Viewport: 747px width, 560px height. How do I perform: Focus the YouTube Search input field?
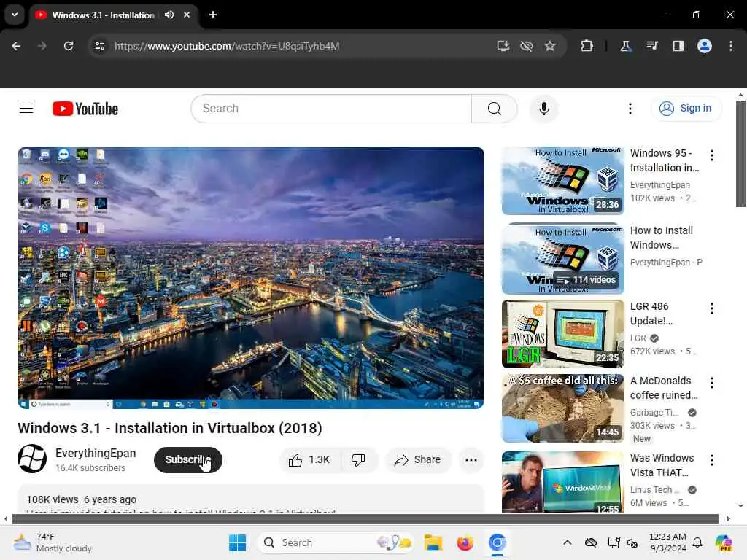tap(331, 109)
